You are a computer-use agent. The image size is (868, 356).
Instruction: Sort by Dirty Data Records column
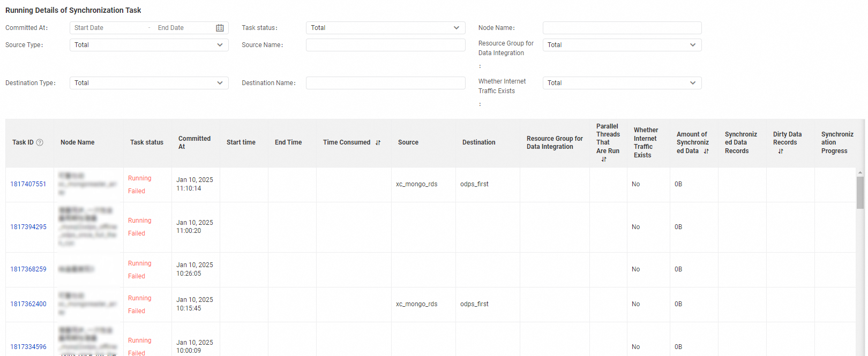coord(781,152)
